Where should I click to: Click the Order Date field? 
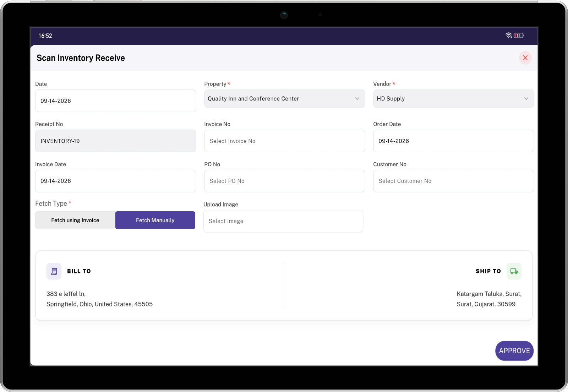tap(453, 141)
